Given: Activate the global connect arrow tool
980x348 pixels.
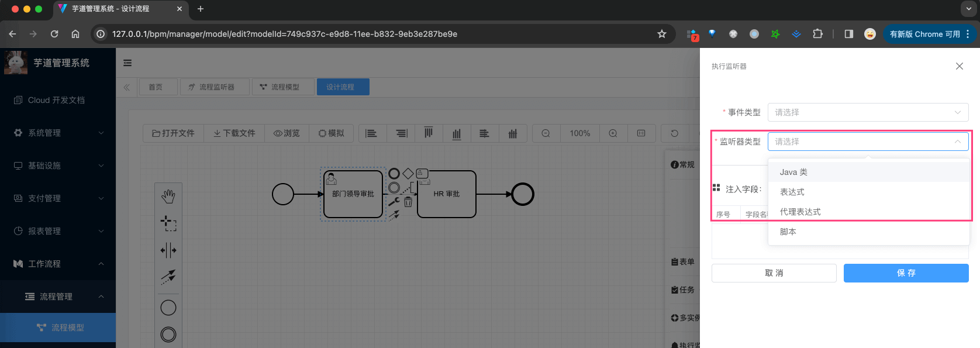Looking at the screenshot, I should tap(168, 277).
